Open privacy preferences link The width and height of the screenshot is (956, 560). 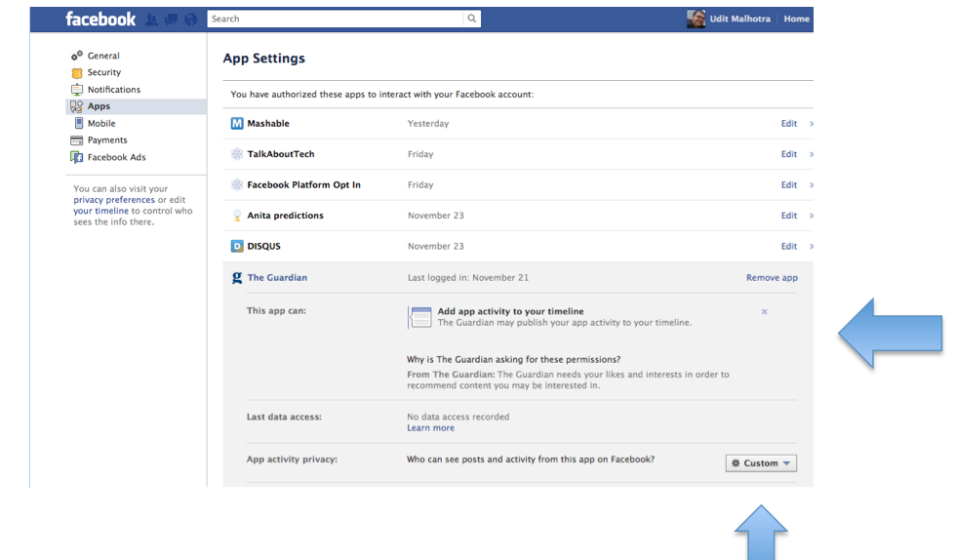[x=114, y=200]
